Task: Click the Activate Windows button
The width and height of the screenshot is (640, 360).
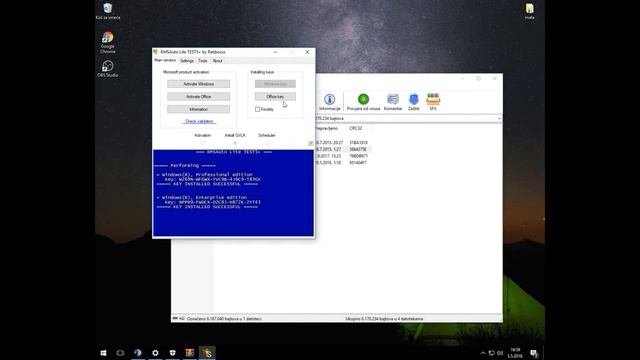Action: (198, 84)
